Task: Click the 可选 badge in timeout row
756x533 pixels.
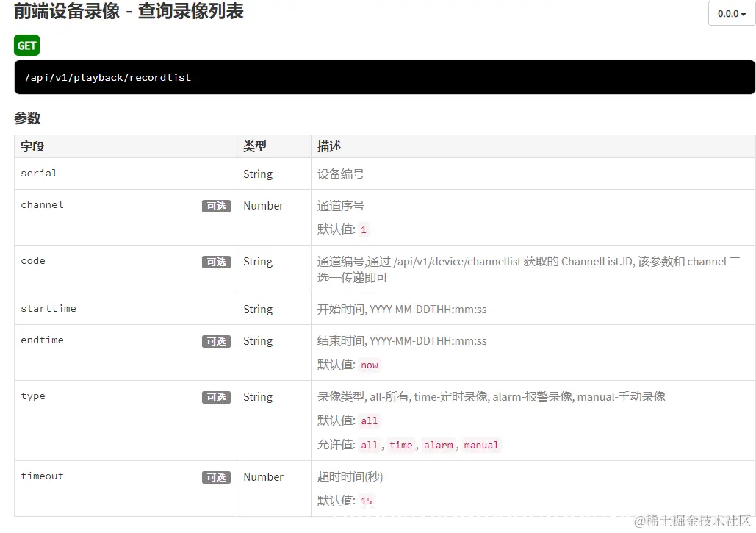Action: [x=216, y=478]
